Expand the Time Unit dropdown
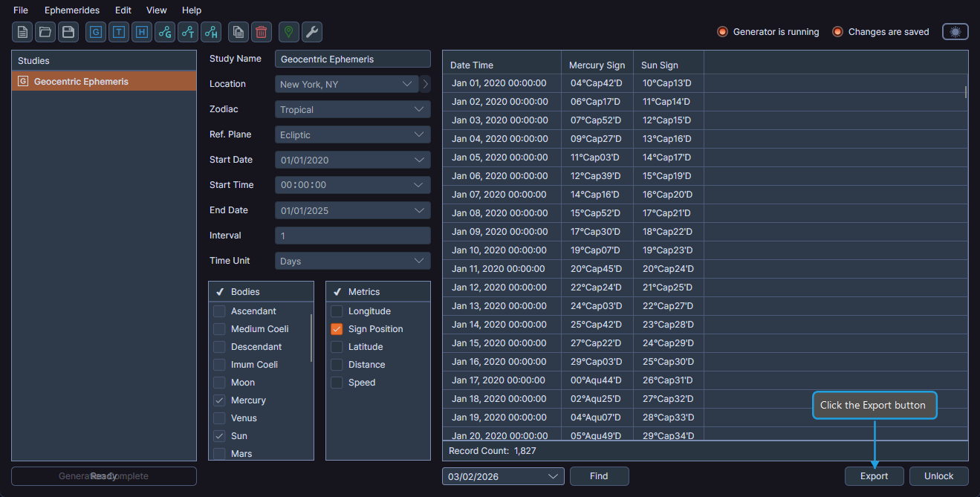Viewport: 980px width, 497px height. coord(352,260)
